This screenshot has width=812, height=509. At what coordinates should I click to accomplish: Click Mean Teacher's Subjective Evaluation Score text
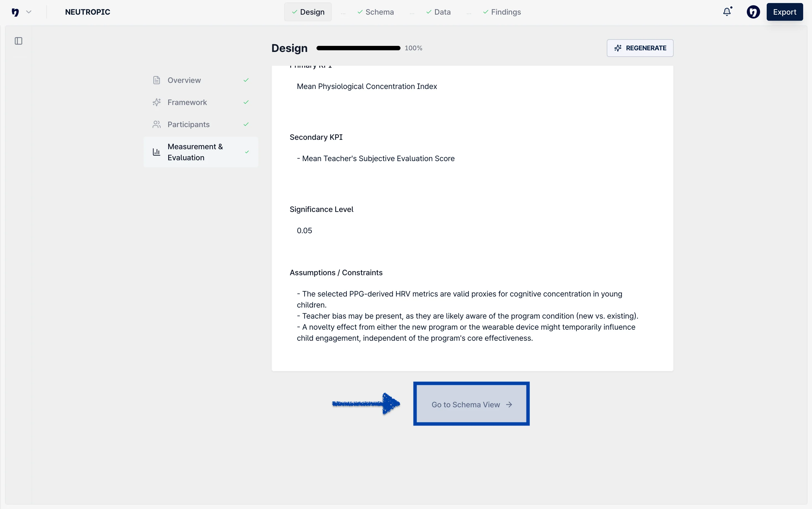[x=375, y=159]
